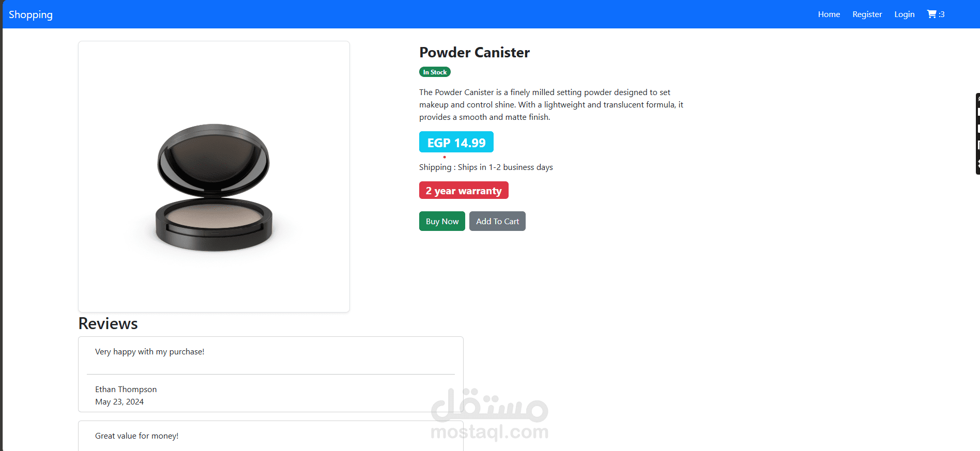Screen dimensions: 980x451
Task: Click the powder compact product image
Action: [x=214, y=187]
